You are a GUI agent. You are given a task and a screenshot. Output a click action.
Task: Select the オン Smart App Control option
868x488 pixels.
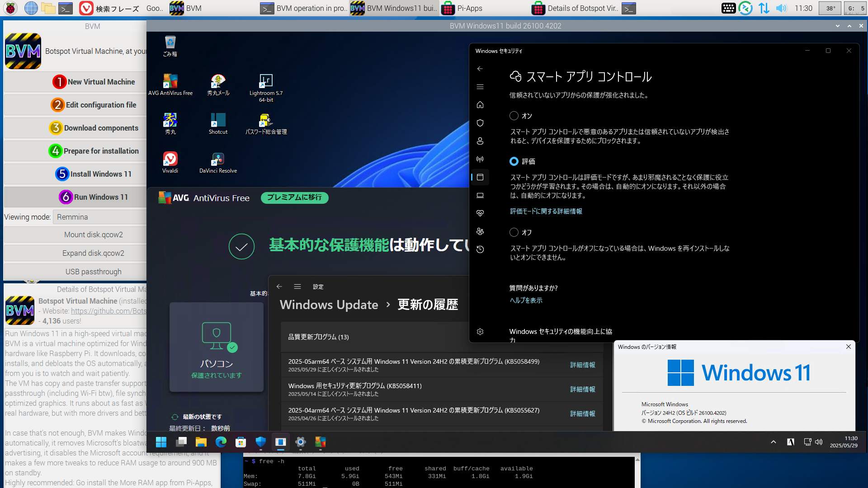coord(514,116)
